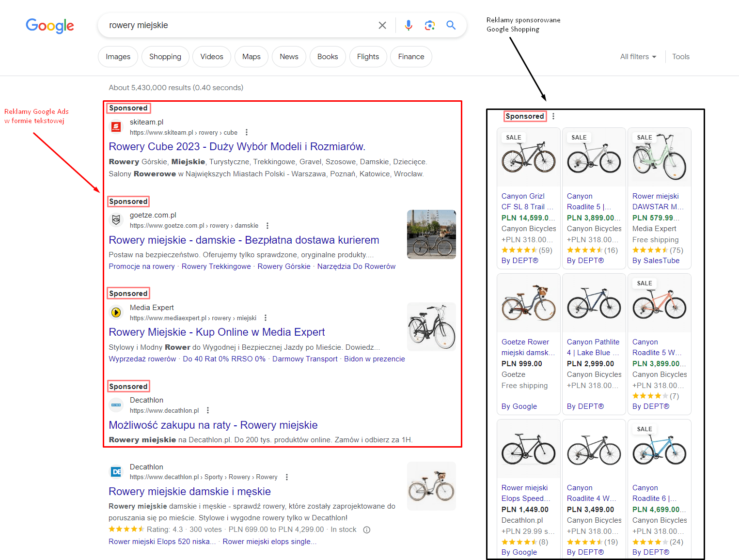
Task: Click mint green DAWSTAR bike image
Action: 660,157
